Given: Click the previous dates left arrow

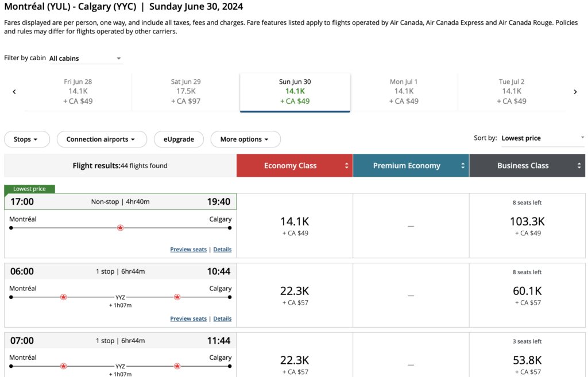Looking at the screenshot, I should 14,92.
